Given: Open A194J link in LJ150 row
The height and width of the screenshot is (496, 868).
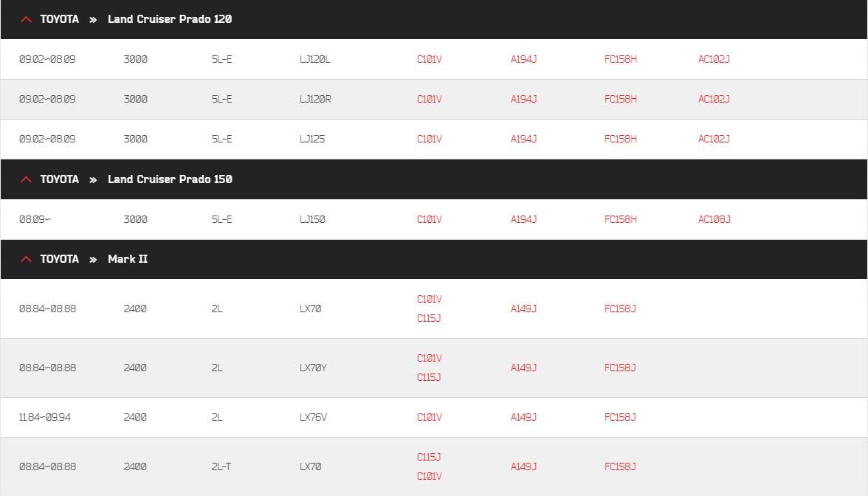Looking at the screenshot, I should (523, 219).
